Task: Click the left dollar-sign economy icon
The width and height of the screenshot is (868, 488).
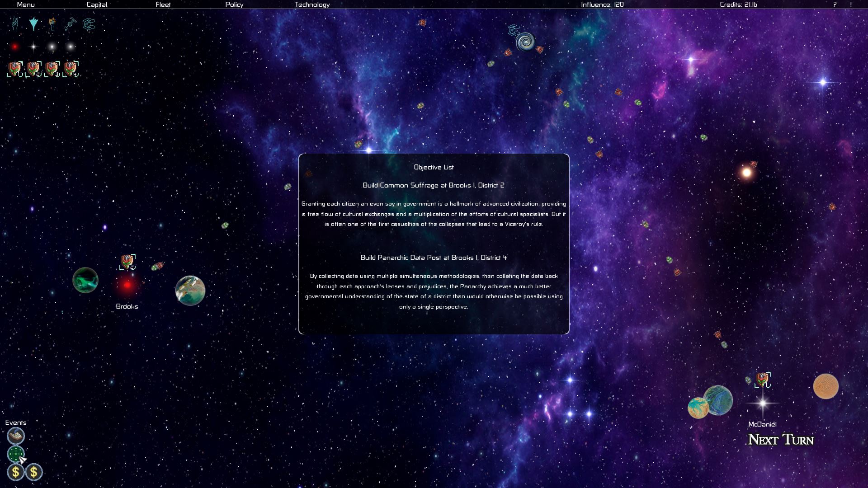Action: [15, 471]
